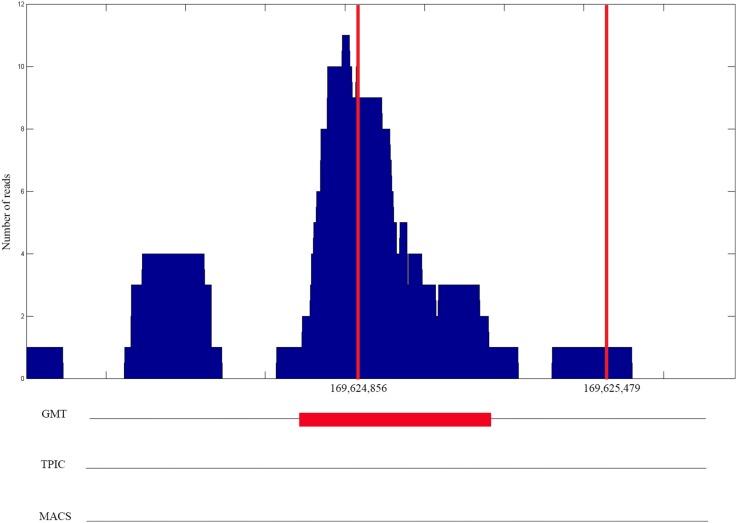
Task: Select the red GMT peak region bar
Action: [394, 419]
